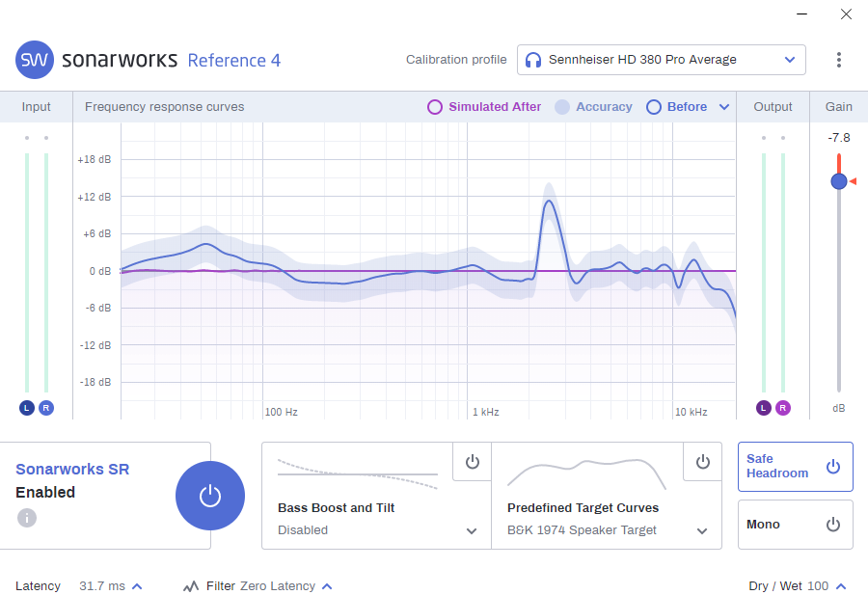Expand the curve options chevron beside Before
The height and width of the screenshot is (595, 868).
tap(724, 107)
